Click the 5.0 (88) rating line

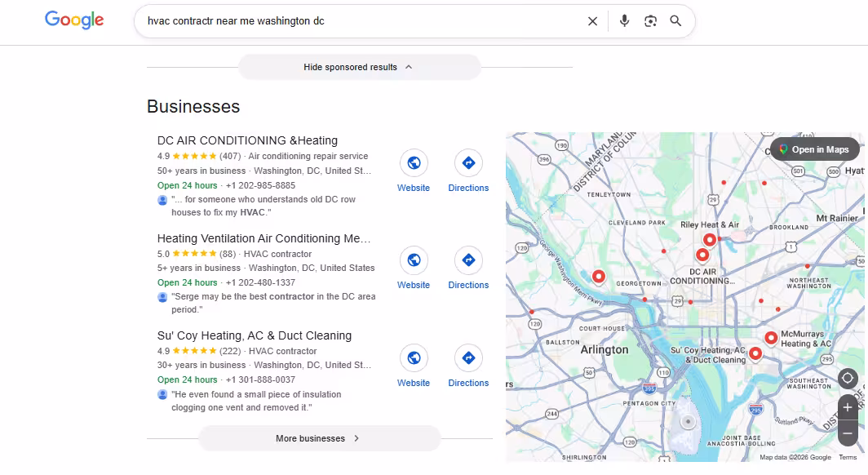tap(197, 254)
